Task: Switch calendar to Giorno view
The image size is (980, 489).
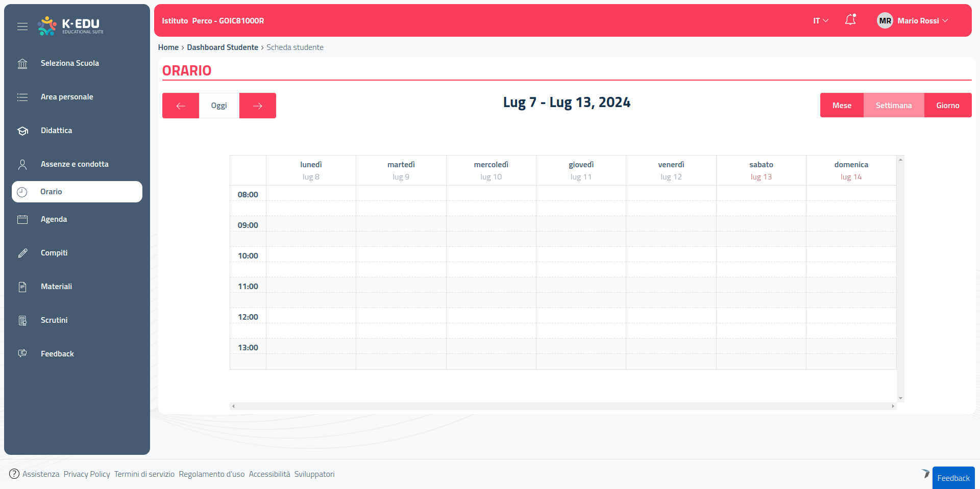Action: point(947,106)
